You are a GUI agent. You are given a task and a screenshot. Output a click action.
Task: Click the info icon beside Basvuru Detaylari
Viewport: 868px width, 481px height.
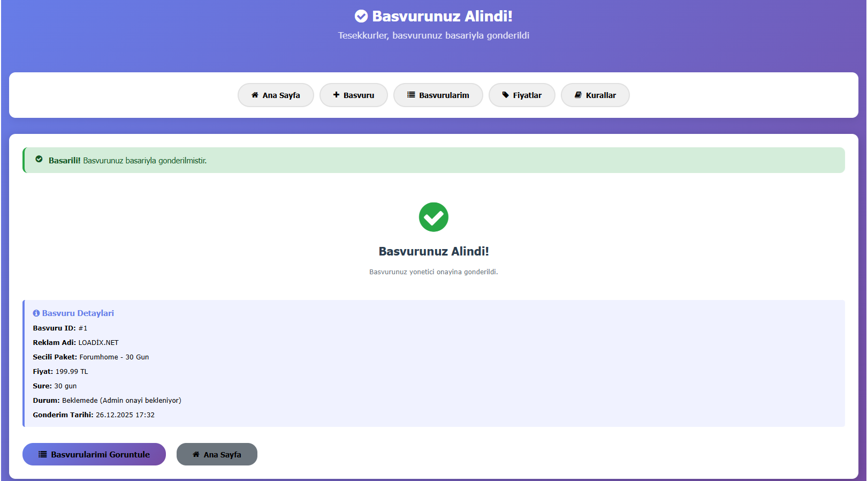point(36,313)
